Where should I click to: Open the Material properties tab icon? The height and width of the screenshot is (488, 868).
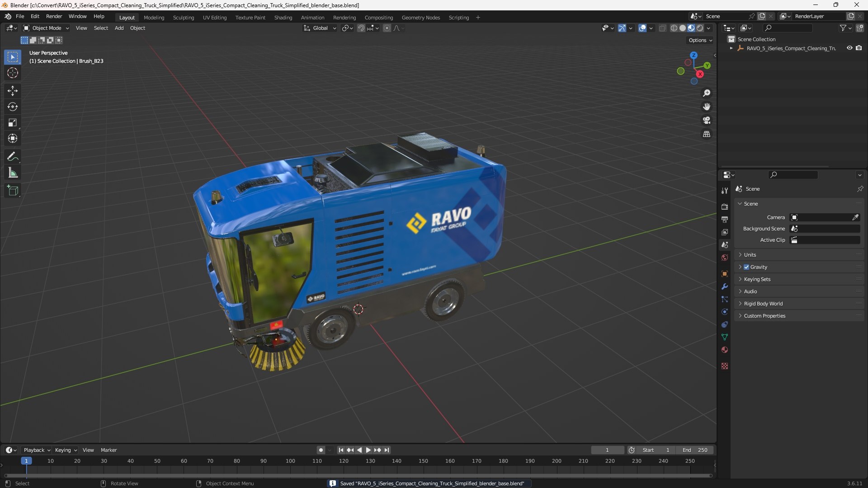coord(725,350)
